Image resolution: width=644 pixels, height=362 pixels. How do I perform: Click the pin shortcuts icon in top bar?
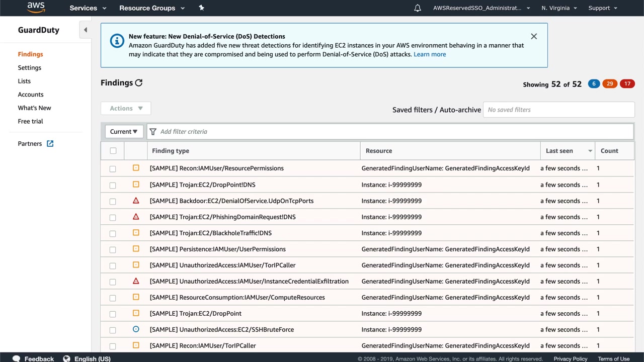click(x=201, y=8)
